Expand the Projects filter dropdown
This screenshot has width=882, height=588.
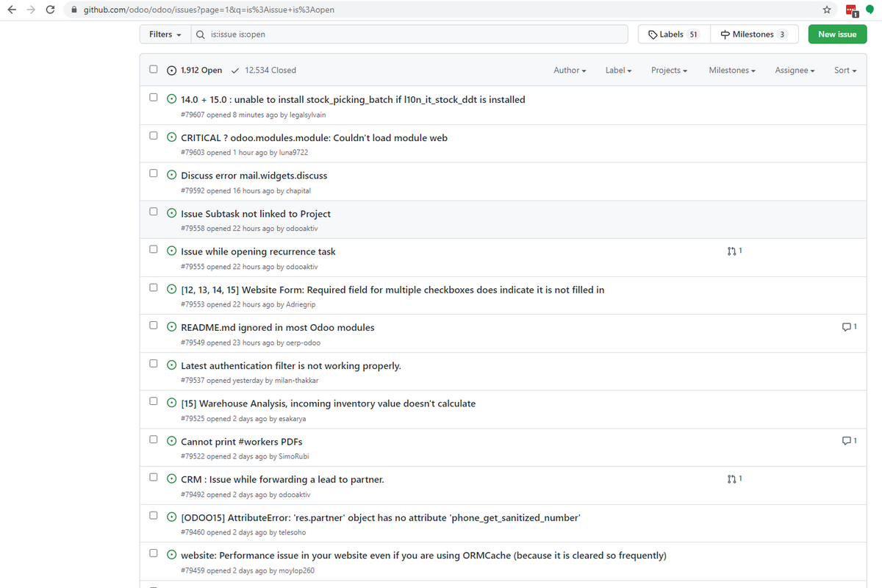click(669, 71)
